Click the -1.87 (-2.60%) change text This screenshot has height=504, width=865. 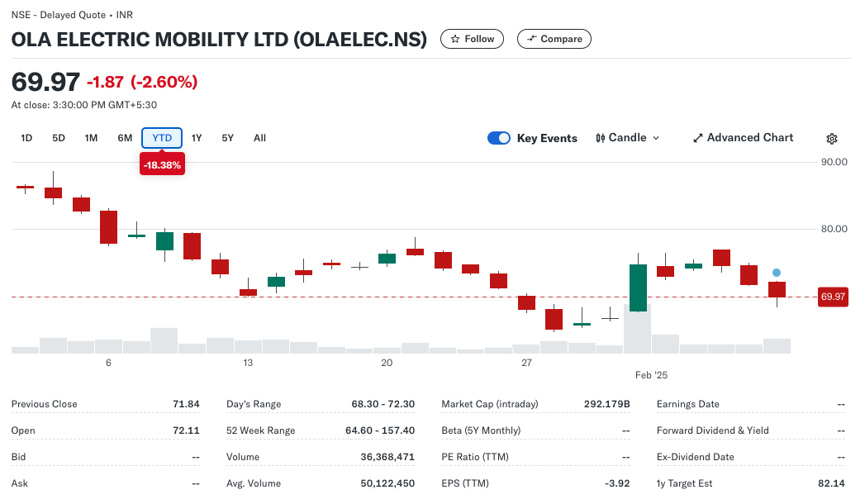142,82
